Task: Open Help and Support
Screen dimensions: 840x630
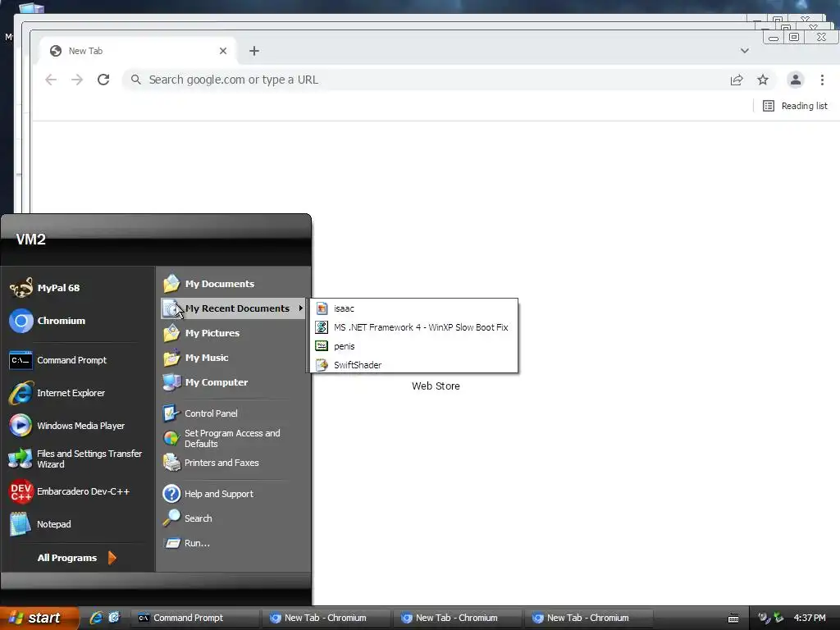Action: (x=208, y=493)
